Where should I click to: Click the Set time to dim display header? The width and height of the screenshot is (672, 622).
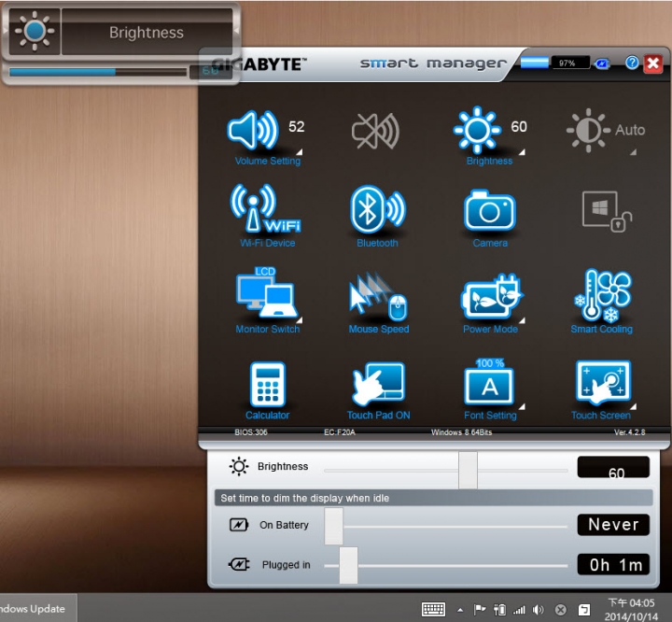click(x=433, y=498)
